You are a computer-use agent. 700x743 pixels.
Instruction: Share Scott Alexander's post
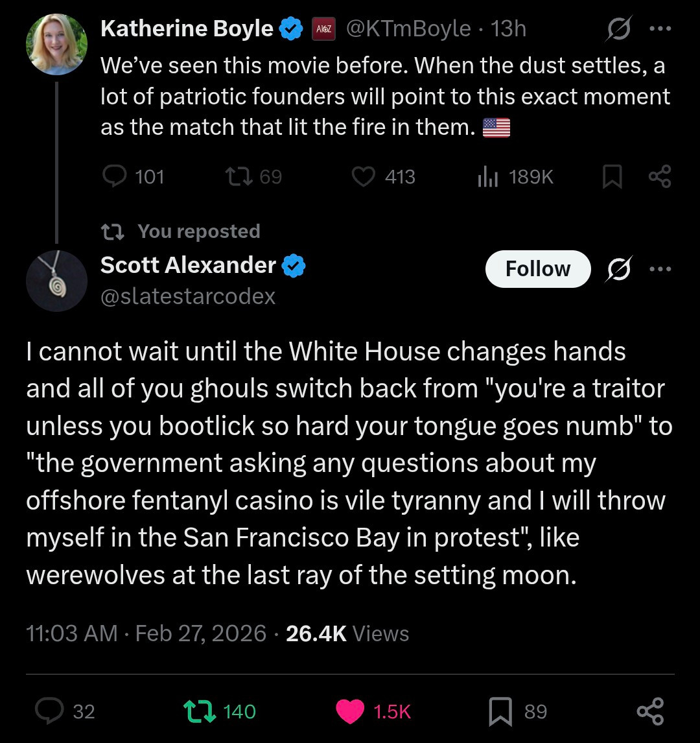(650, 711)
